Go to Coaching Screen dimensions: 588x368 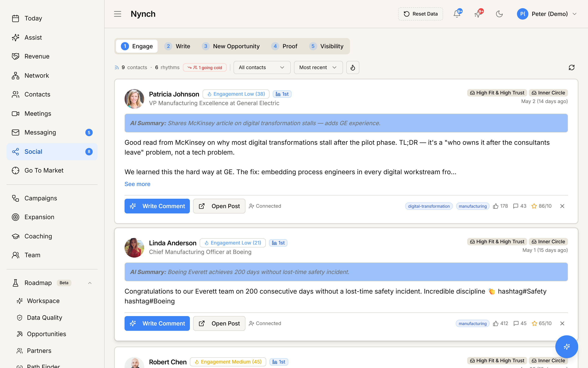[52, 236]
